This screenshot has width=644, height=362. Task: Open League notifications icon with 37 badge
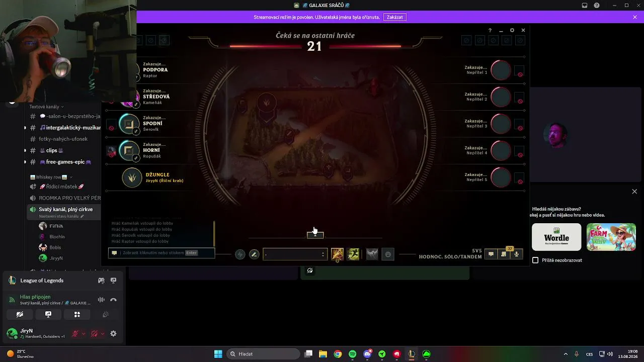(504, 254)
